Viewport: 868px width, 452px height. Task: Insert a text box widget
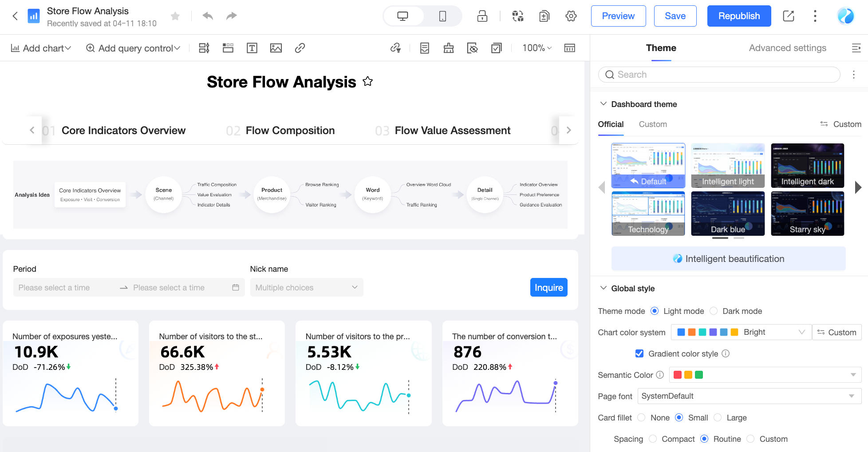coord(252,48)
